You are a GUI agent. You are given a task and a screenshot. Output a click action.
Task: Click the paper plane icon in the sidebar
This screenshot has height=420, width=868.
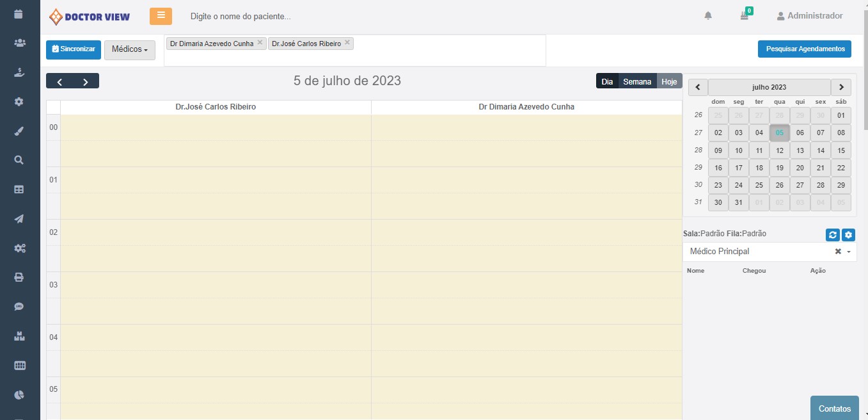pyautogui.click(x=19, y=219)
